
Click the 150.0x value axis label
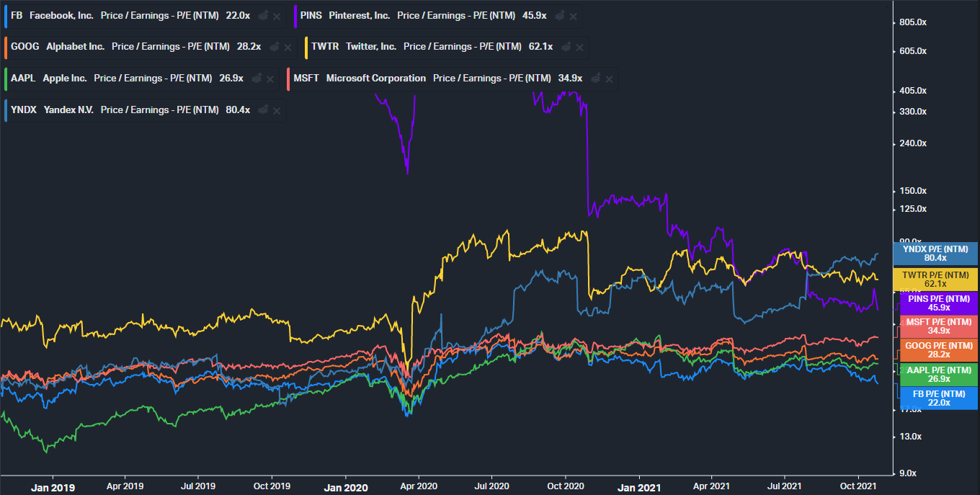coord(913,191)
